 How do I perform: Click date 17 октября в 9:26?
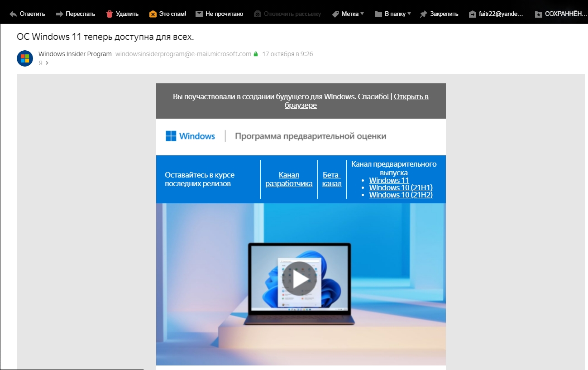pos(287,54)
